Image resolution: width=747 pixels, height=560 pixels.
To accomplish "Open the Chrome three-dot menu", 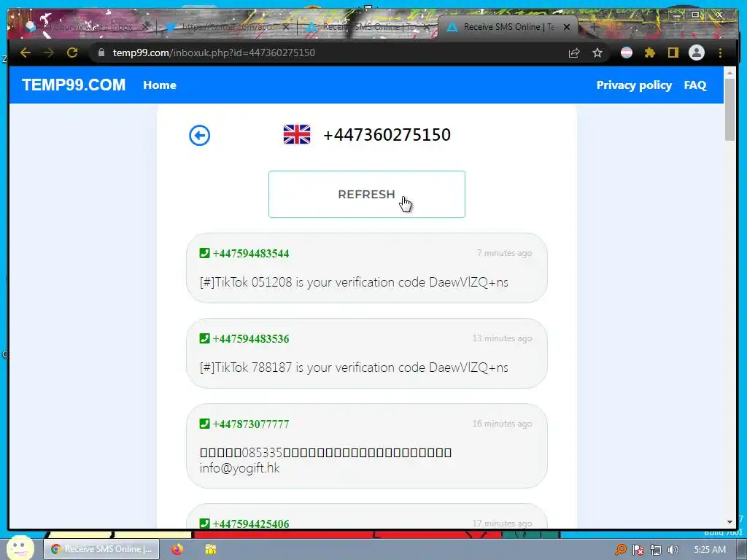I will pos(720,52).
